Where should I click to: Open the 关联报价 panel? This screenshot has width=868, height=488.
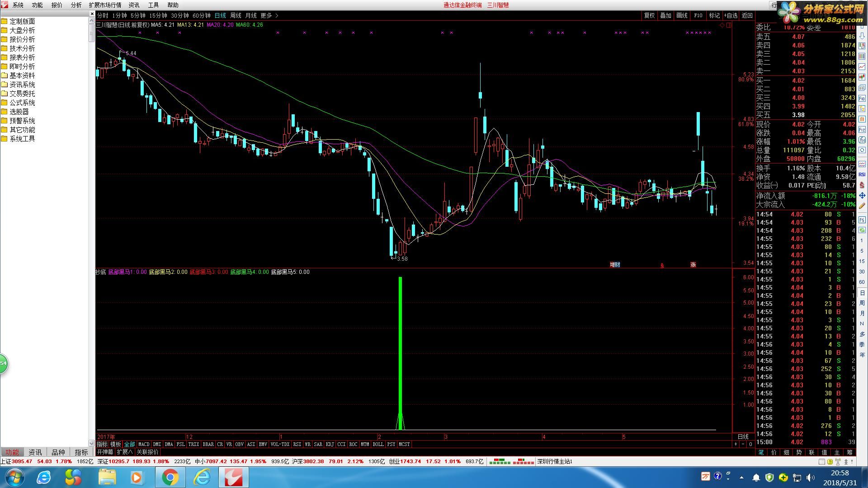click(147, 452)
